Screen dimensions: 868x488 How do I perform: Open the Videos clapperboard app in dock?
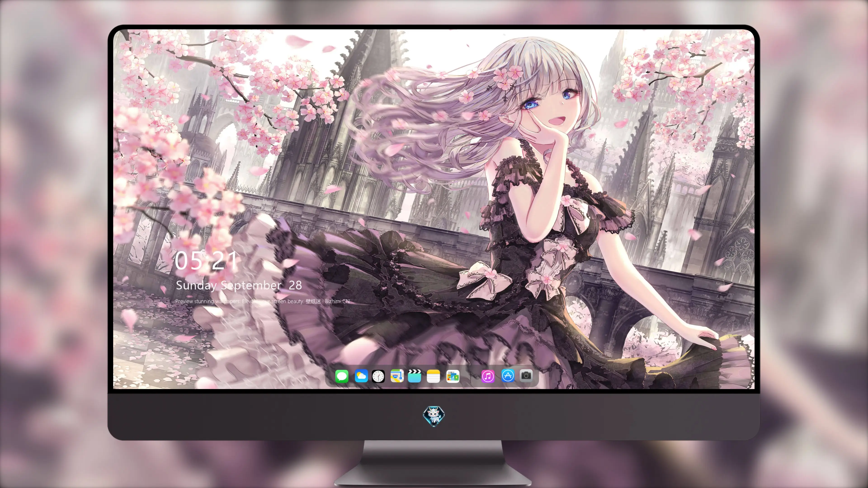(x=415, y=376)
